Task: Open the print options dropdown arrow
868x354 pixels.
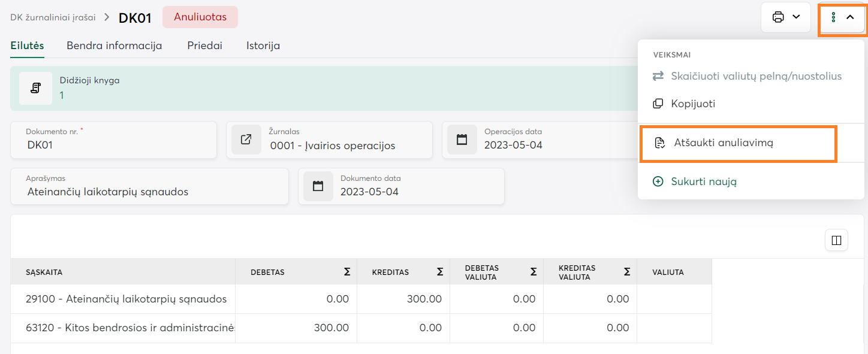Action: point(796,17)
